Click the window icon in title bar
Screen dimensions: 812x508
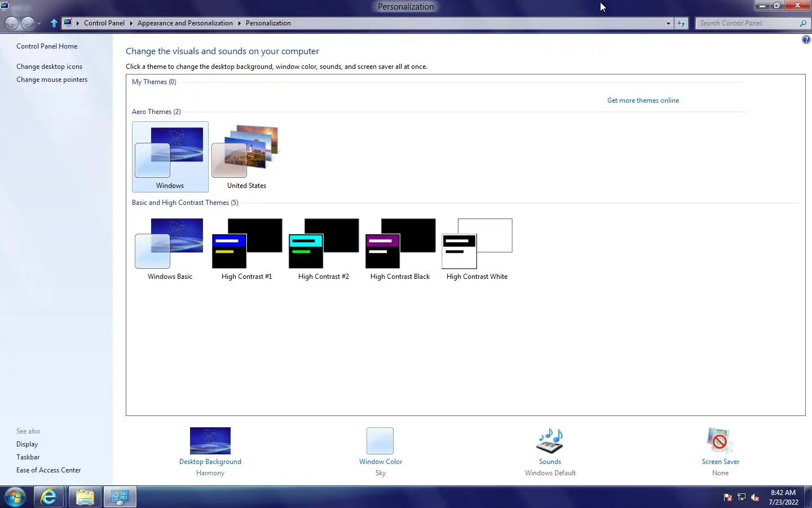(5, 6)
